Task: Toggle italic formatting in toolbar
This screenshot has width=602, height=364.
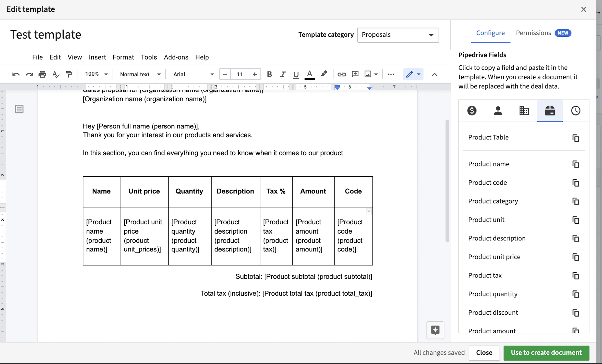Action: coord(283,74)
